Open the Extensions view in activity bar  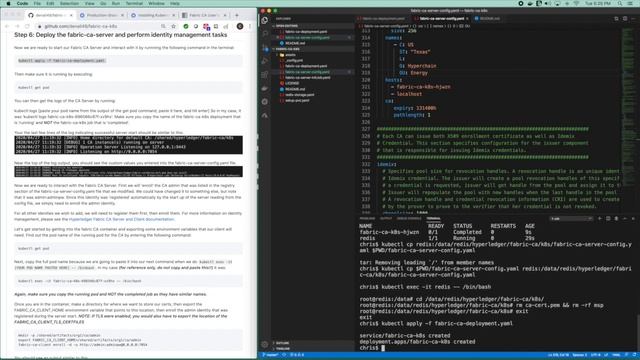click(264, 74)
